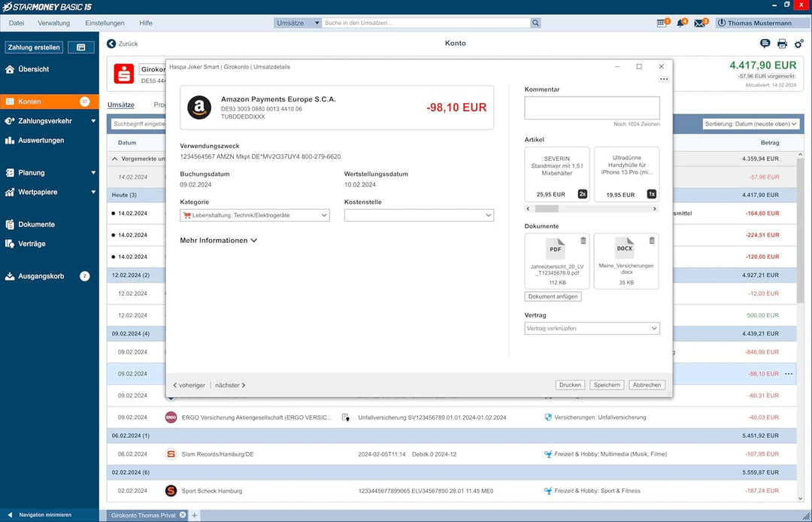Click the three-dots menu in dialog

tap(664, 79)
